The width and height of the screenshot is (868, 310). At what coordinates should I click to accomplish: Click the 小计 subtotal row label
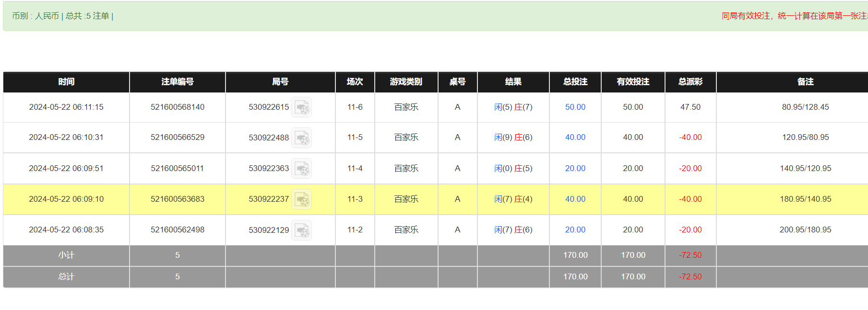(66, 255)
